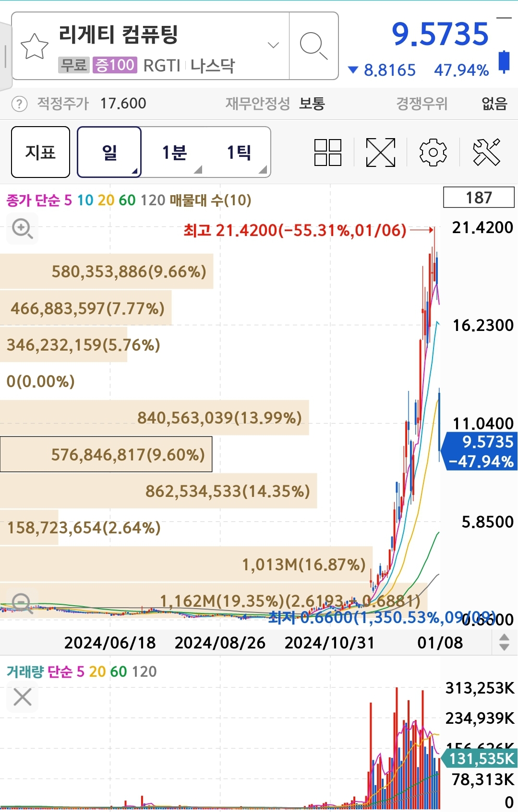The width and height of the screenshot is (518, 812).
Task: Zoom in the chart with plus magnifier
Action: (x=23, y=228)
